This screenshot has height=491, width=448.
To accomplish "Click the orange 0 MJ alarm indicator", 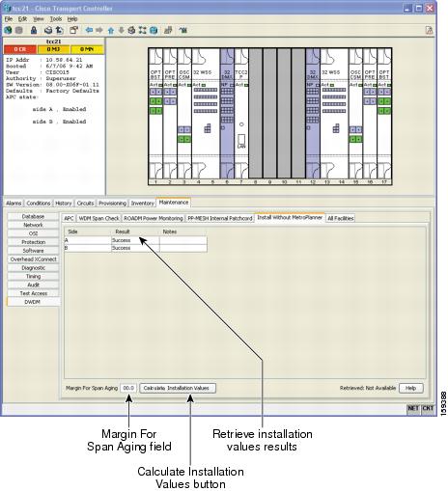I will point(53,49).
